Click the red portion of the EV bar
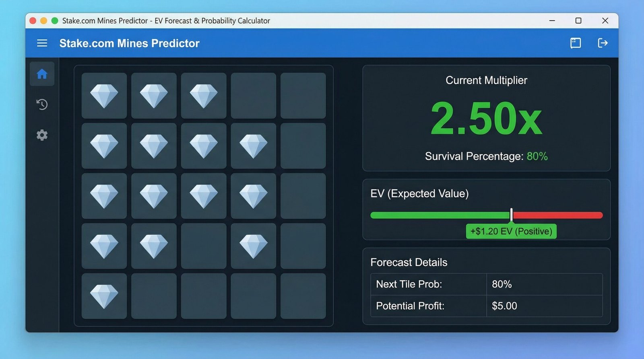The width and height of the screenshot is (644, 359). (x=558, y=215)
